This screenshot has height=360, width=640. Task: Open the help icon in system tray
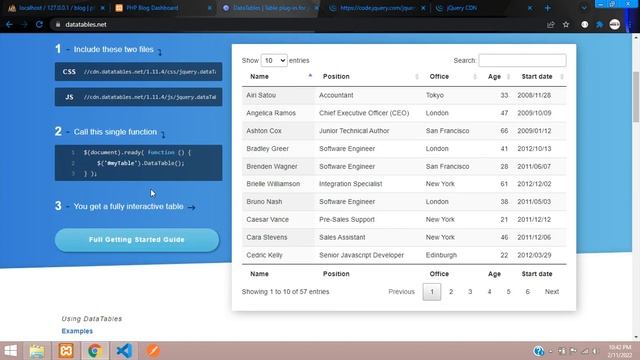tap(538, 351)
